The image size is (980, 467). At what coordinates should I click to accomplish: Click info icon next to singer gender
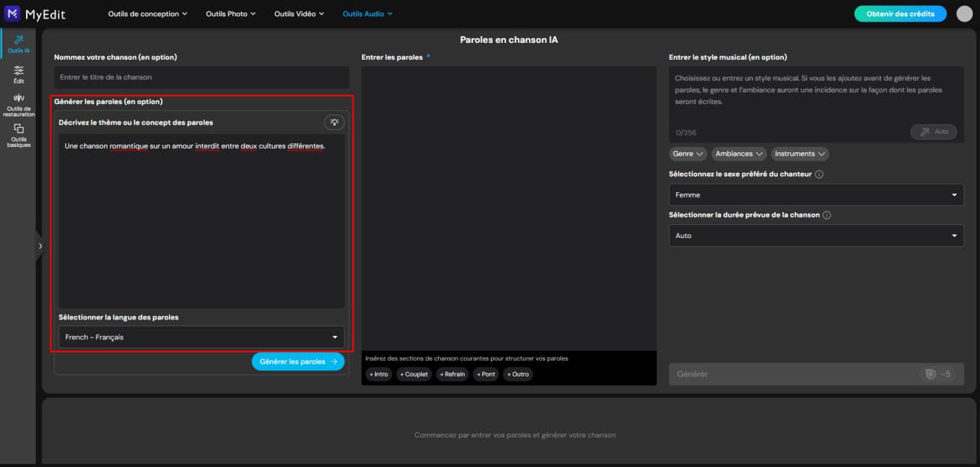point(819,175)
